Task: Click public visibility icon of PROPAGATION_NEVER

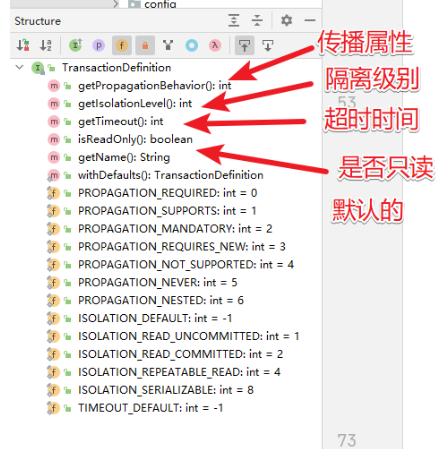Action: pyautogui.click(x=68, y=283)
